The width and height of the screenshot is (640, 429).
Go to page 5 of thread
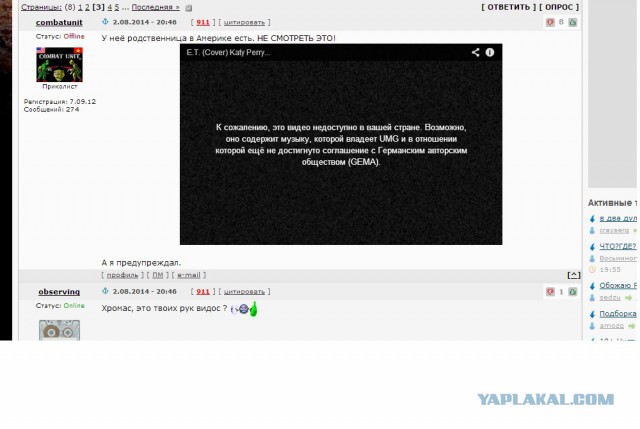coord(117,7)
